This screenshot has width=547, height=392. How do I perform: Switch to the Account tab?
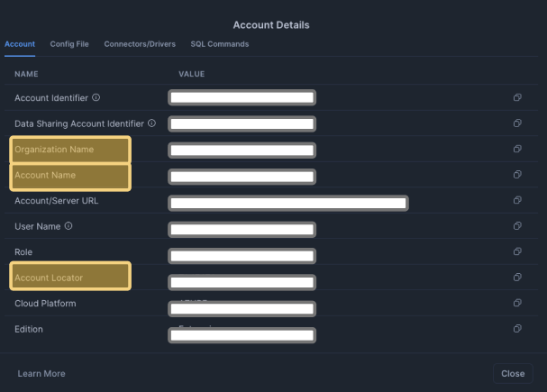pos(20,44)
